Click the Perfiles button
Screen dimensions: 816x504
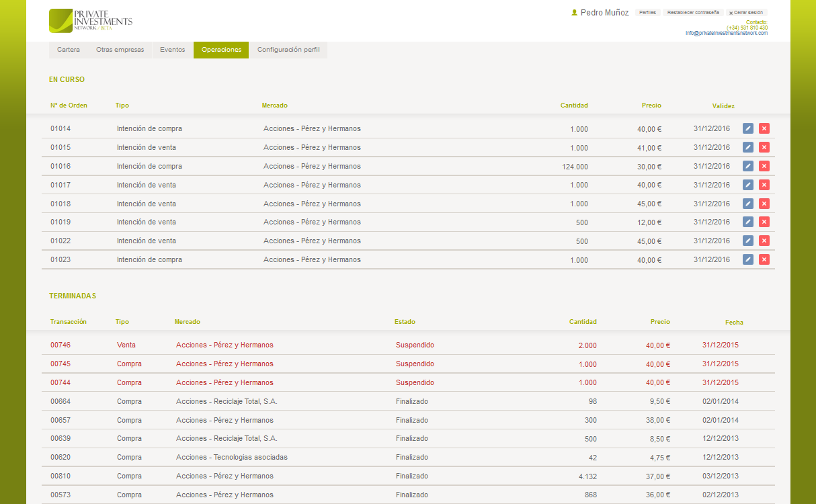(647, 13)
